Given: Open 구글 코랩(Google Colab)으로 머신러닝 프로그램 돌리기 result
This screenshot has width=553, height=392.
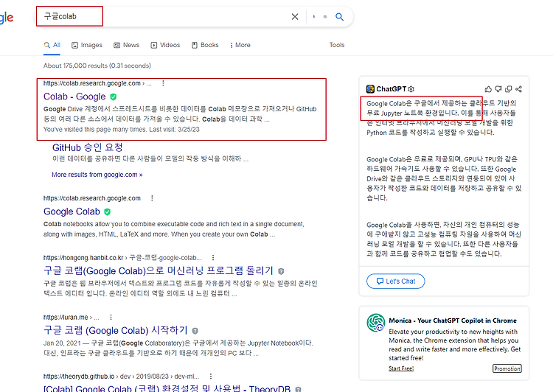Looking at the screenshot, I should (x=159, y=270).
